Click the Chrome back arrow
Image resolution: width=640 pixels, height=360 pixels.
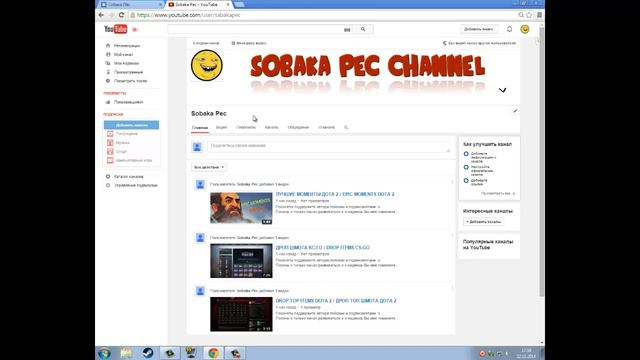pos(101,15)
